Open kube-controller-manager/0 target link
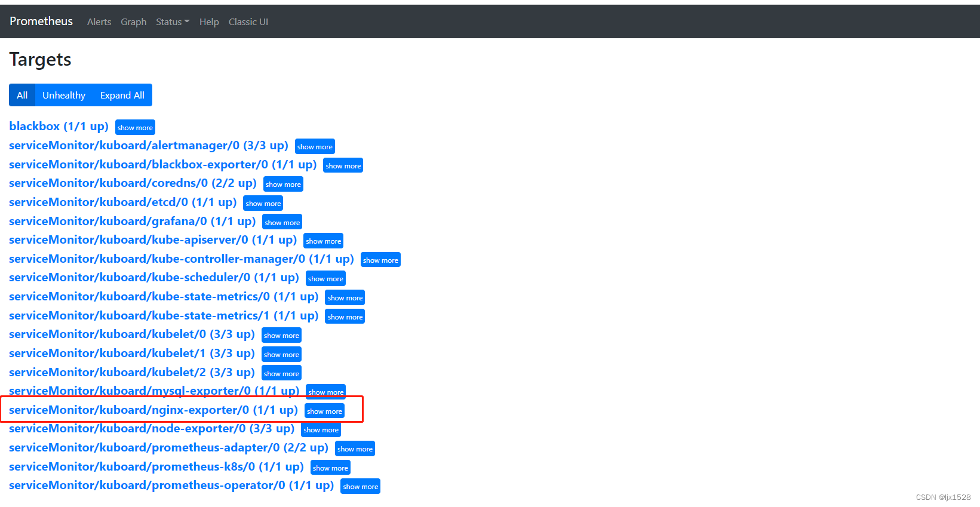The image size is (980, 507). click(182, 259)
